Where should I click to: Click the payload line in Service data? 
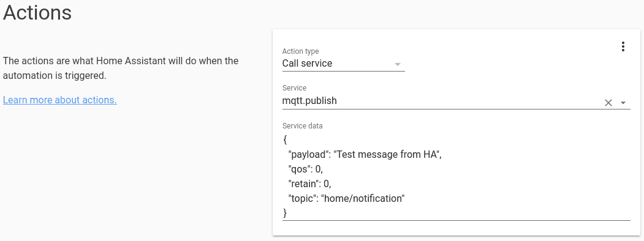pyautogui.click(x=365, y=155)
